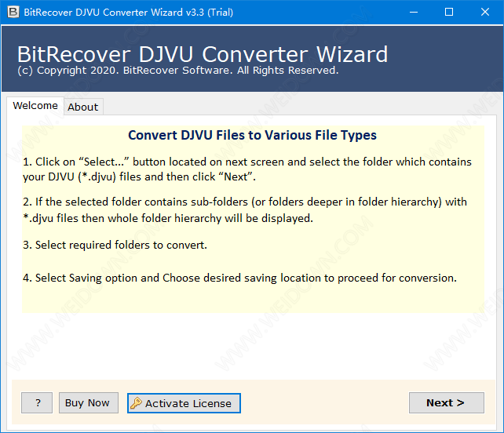Click the Activate License button label

tap(188, 403)
